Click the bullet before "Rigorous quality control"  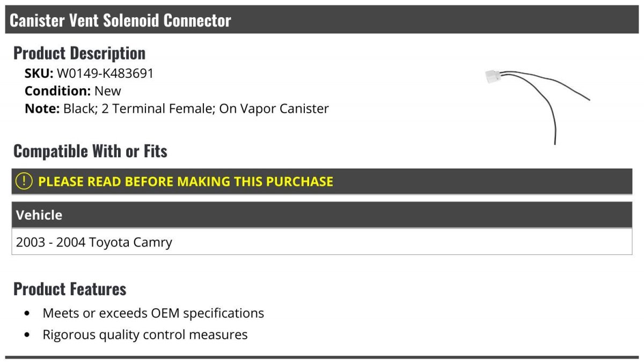tap(27, 335)
